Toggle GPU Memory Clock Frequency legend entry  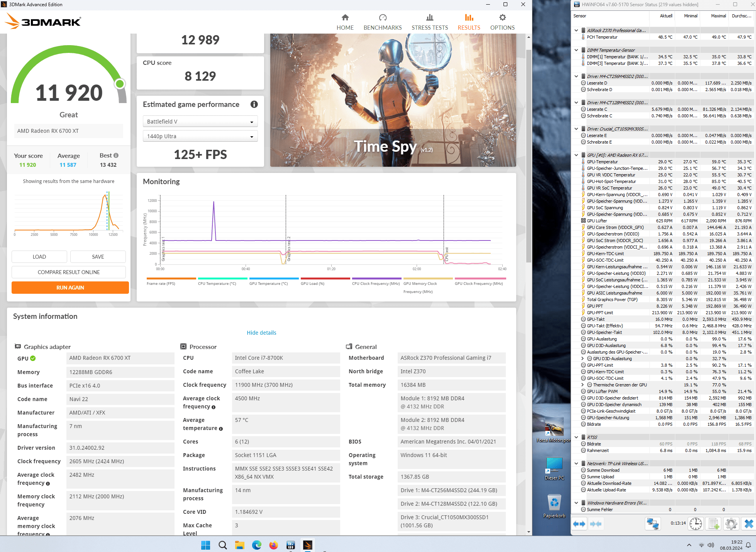(428, 286)
